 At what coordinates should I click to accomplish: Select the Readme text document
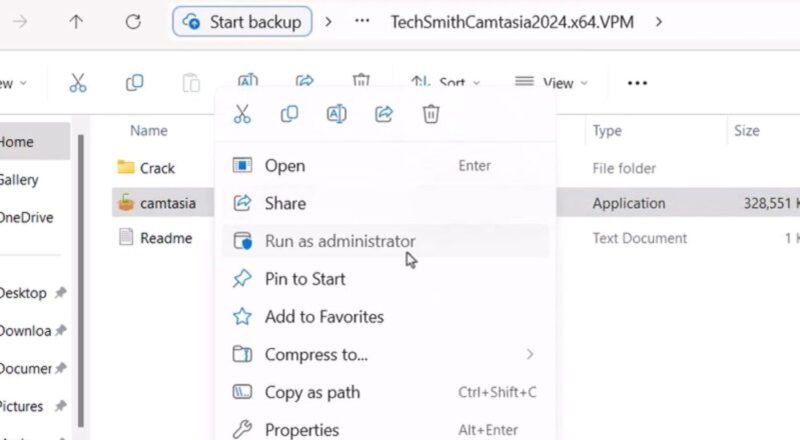coord(165,238)
